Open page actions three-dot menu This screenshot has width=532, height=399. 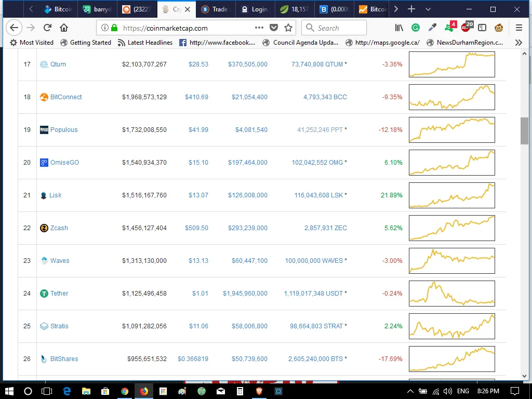pos(259,28)
